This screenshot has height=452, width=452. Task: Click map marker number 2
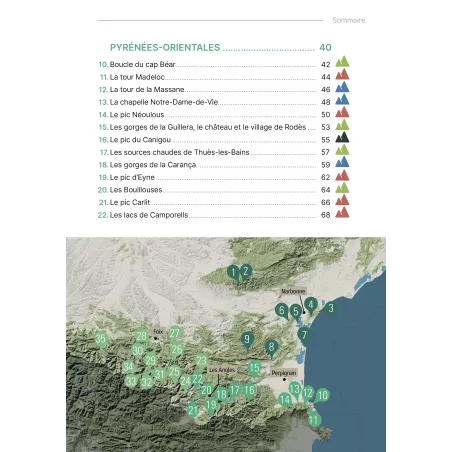click(246, 272)
